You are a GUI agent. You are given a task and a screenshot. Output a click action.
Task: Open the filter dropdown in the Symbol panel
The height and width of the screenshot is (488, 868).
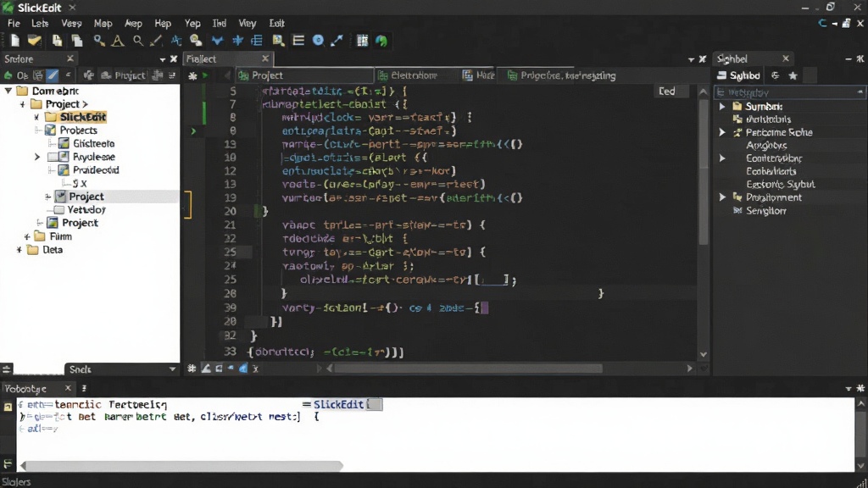click(860, 92)
